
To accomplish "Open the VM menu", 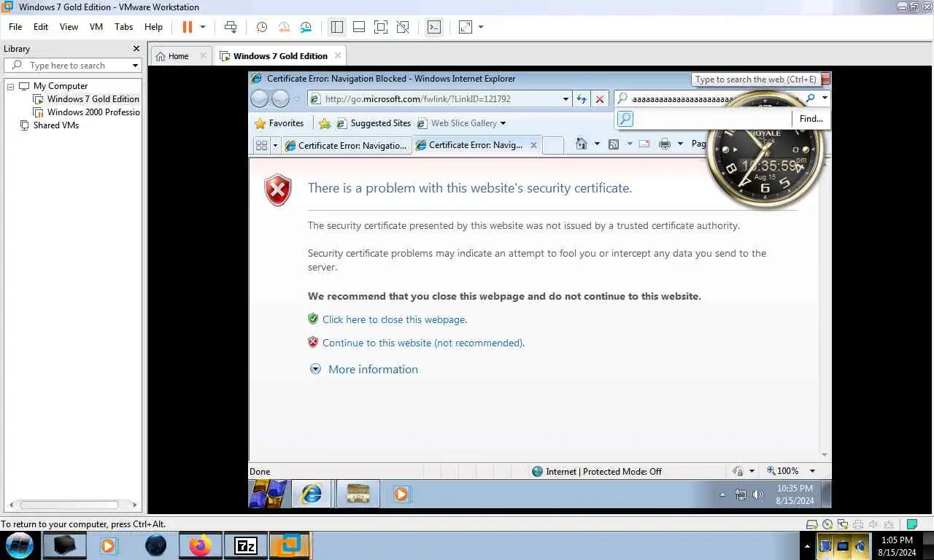I will coord(96,27).
